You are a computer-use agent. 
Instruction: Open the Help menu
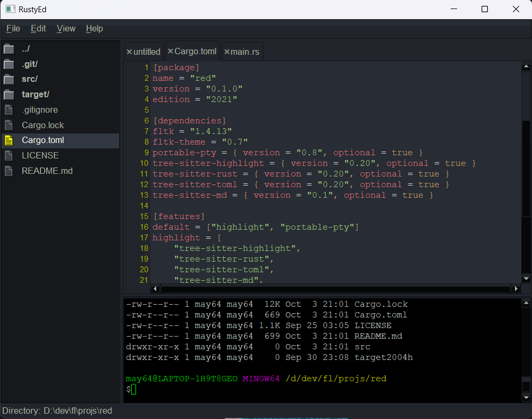[95, 29]
